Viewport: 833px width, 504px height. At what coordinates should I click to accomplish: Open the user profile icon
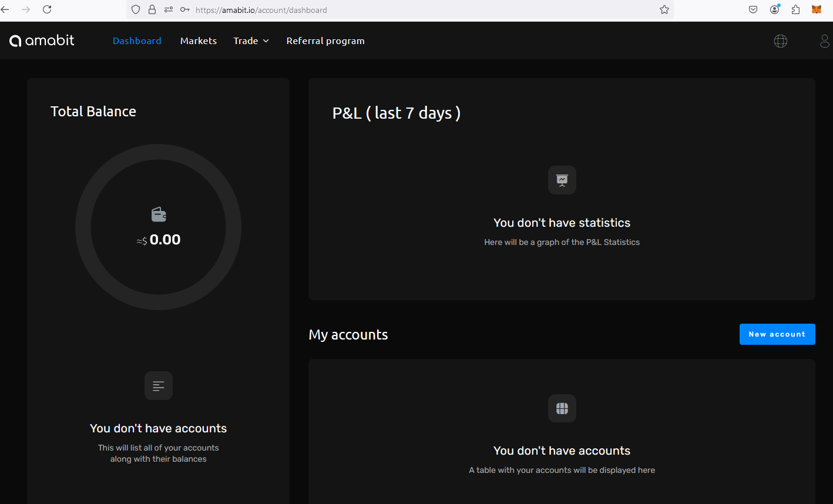click(825, 41)
